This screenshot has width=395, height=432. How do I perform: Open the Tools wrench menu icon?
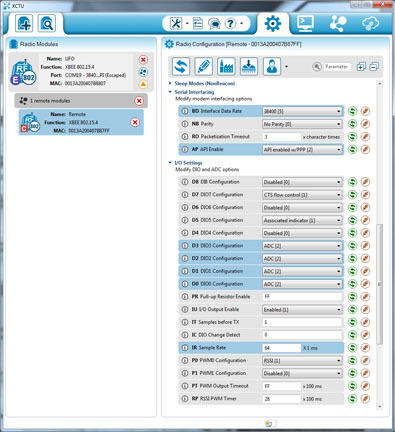point(176,23)
